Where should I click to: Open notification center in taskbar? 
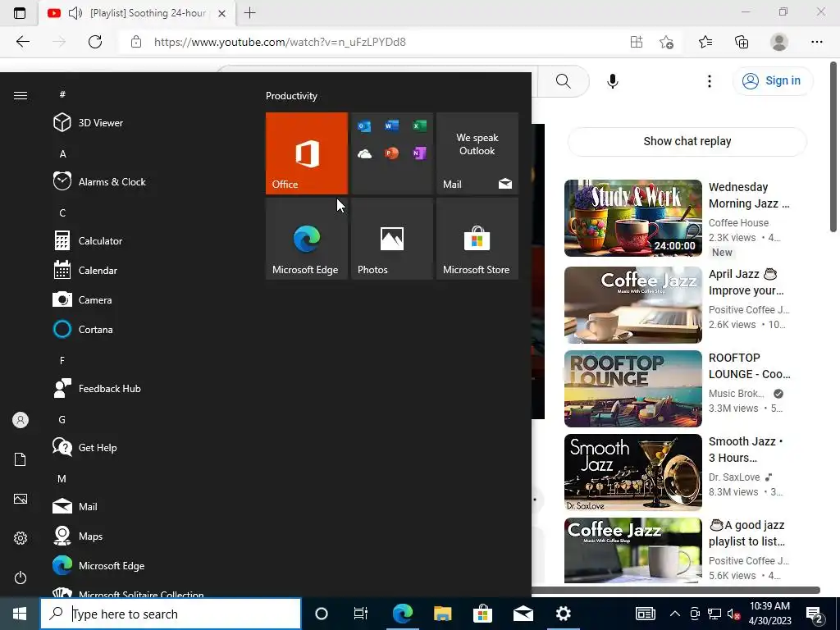tap(815, 614)
